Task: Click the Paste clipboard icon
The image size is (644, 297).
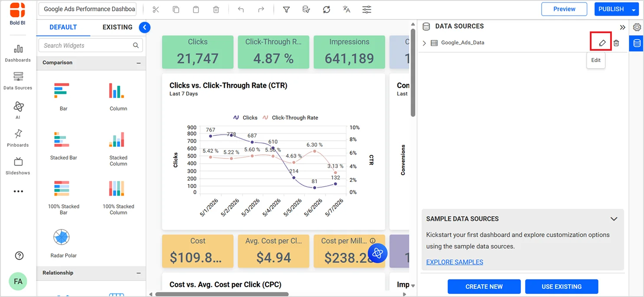Action: 196,9
